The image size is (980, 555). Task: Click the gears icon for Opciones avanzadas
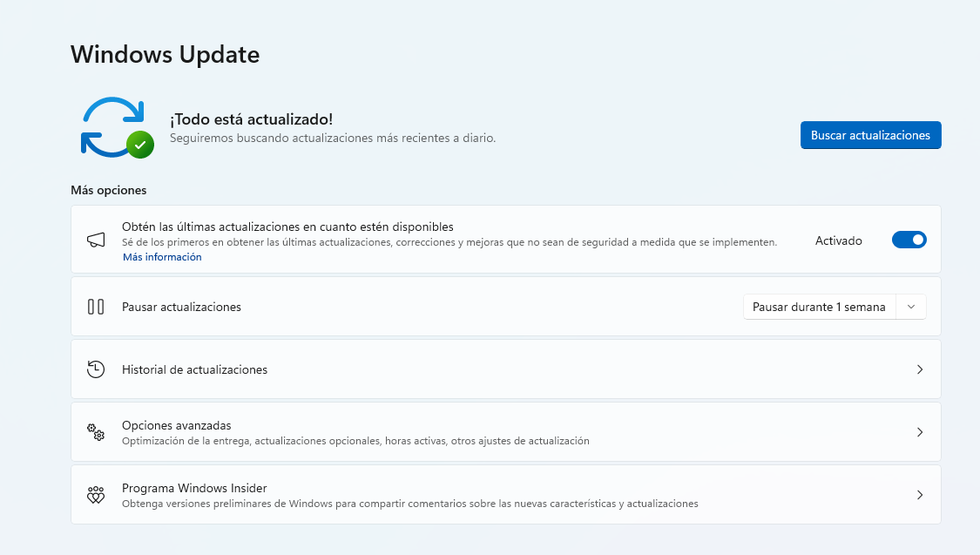tap(96, 432)
